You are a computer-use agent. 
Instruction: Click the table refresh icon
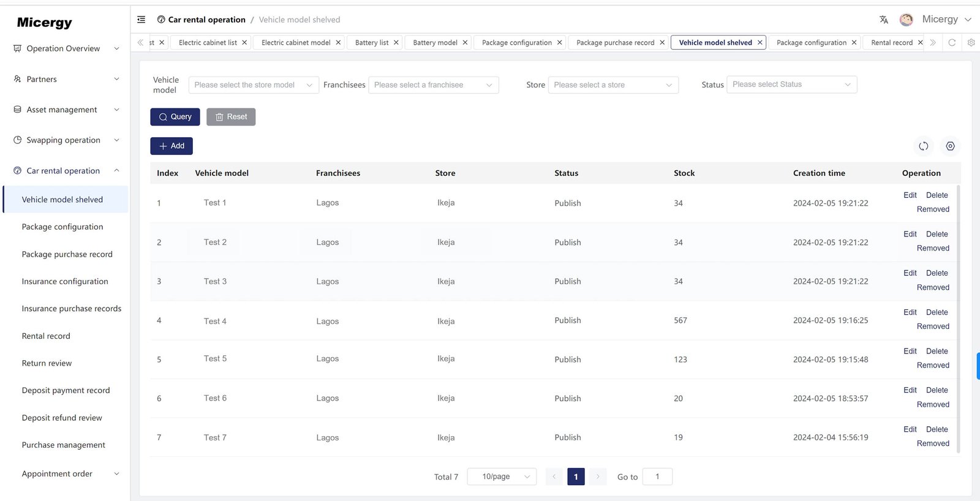(924, 146)
